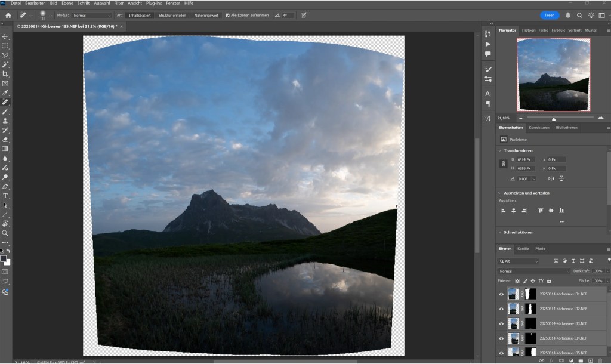Click the 'Struktur erstellen' button in the options bar
Image resolution: width=611 pixels, height=364 pixels.
pos(171,16)
